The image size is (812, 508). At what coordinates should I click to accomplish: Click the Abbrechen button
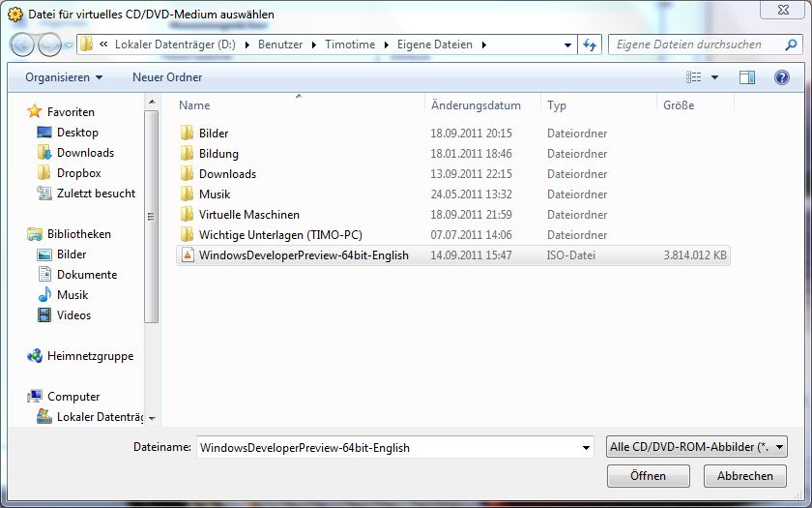[x=745, y=476]
